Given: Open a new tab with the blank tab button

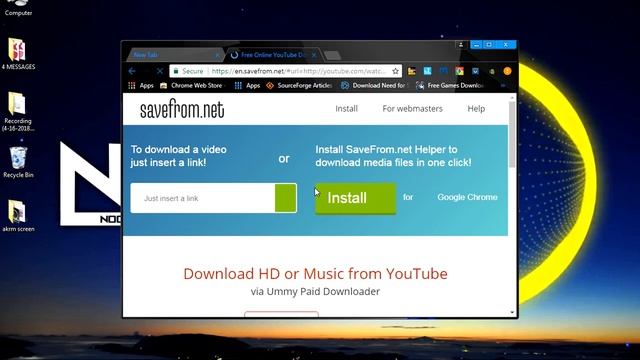Looking at the screenshot, I should point(333,55).
